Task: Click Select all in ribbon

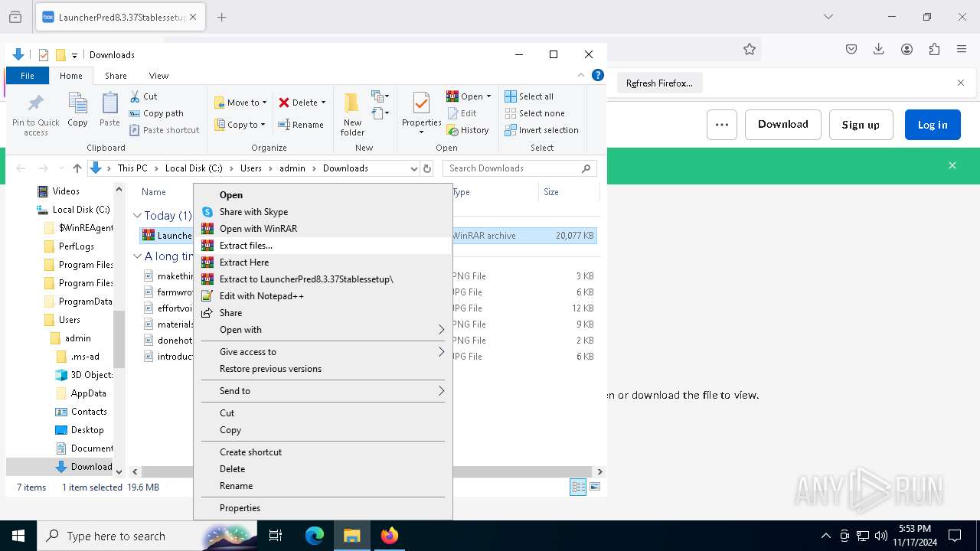Action: [529, 96]
